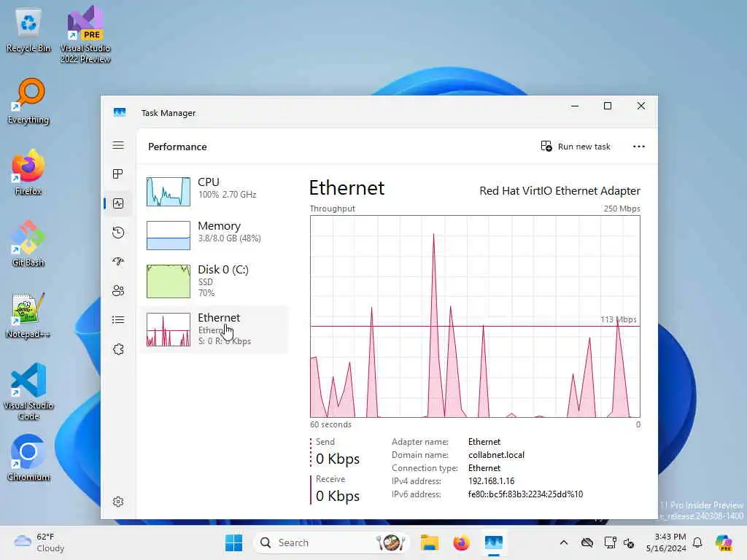Open Task Manager settings gear
The image size is (747, 560).
pyautogui.click(x=118, y=502)
